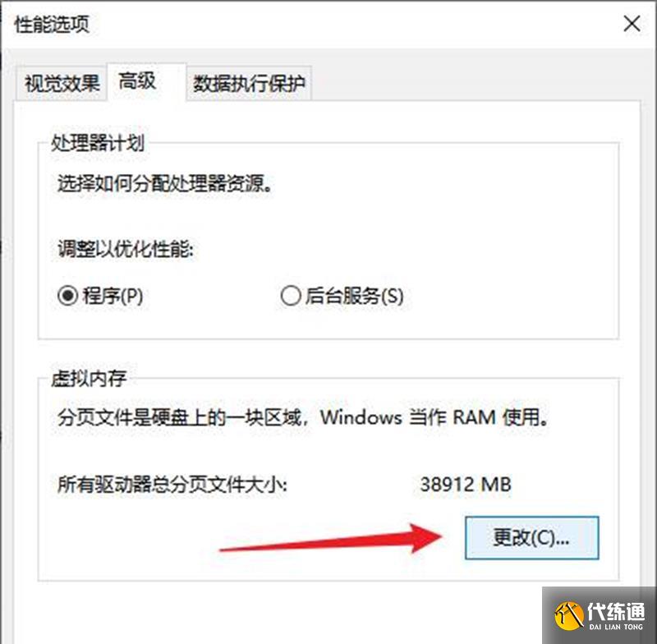657x644 pixels.
Task: Click the DAI LIAN TONG subtitle text
Action: click(615, 627)
